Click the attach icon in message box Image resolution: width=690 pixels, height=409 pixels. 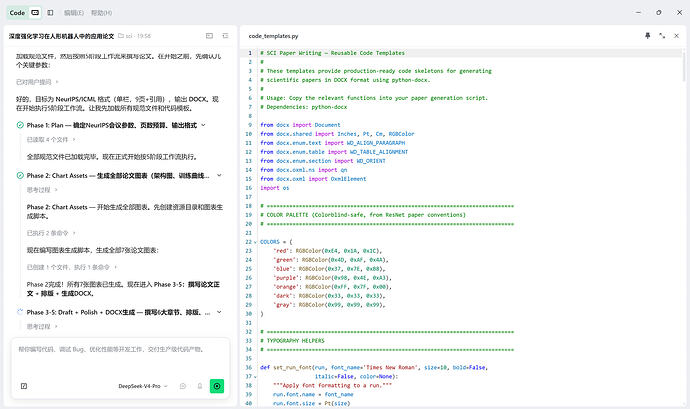24,386
